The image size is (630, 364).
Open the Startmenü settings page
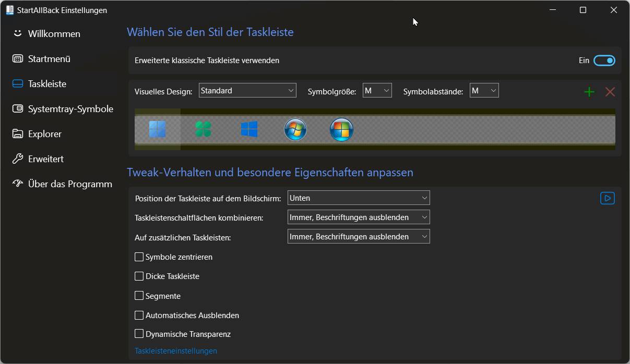[x=49, y=59]
